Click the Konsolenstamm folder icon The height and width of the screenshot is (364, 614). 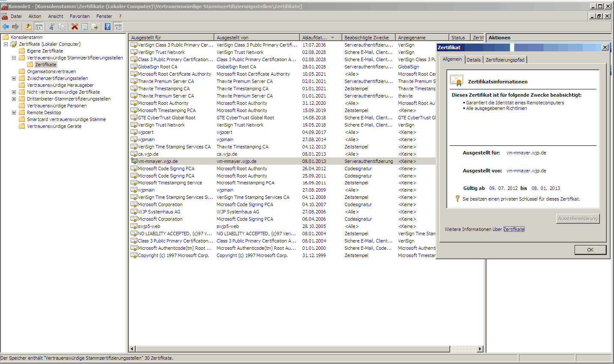click(x=6, y=37)
